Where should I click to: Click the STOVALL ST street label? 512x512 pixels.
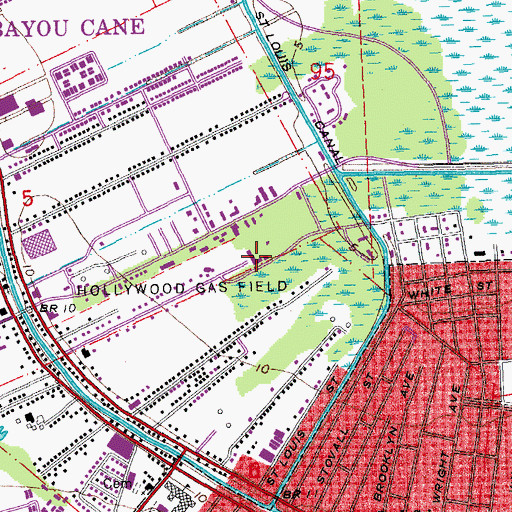point(346,429)
